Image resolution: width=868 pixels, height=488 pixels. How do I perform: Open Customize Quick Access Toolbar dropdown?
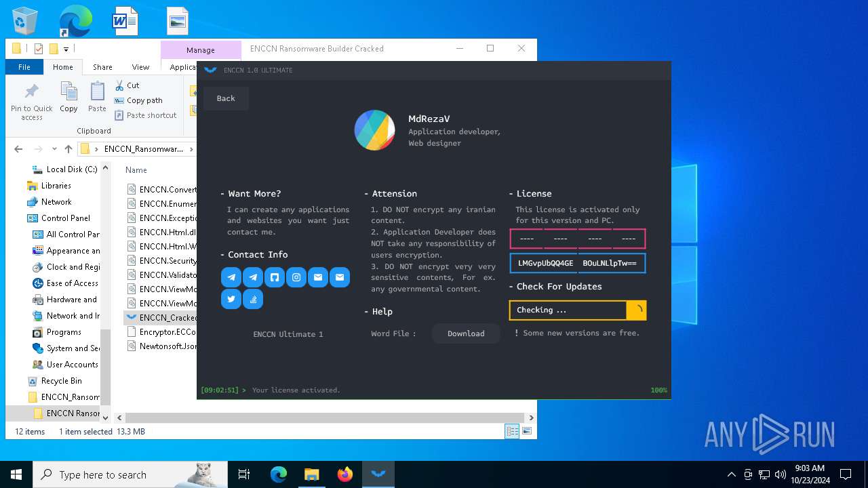(66, 49)
